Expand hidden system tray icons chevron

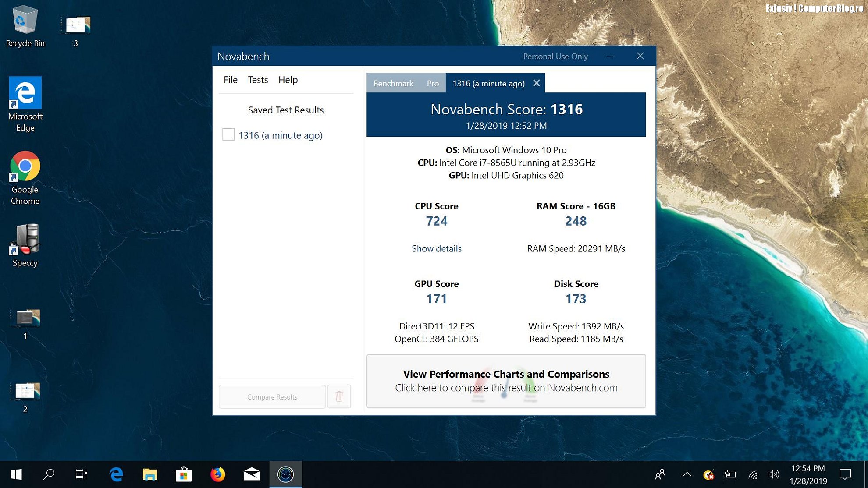(687, 474)
